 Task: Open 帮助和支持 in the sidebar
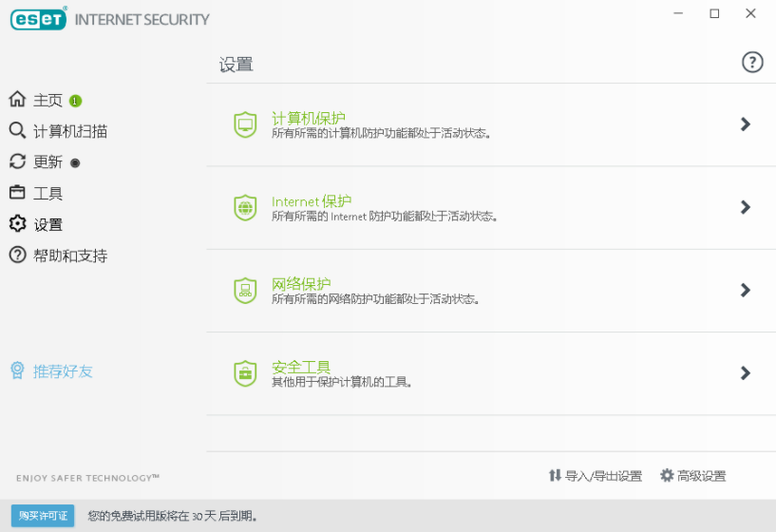coord(69,256)
